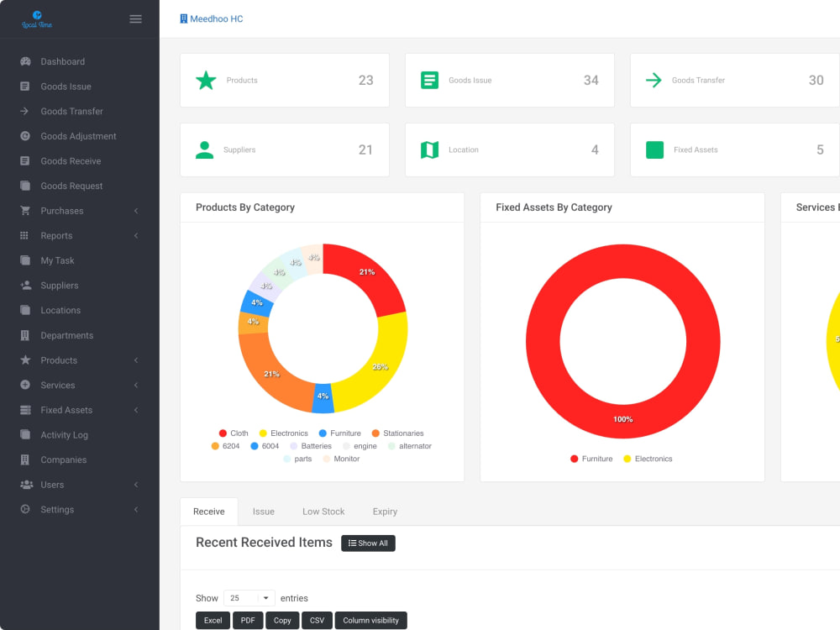Click the My Task sidebar icon

tap(25, 260)
